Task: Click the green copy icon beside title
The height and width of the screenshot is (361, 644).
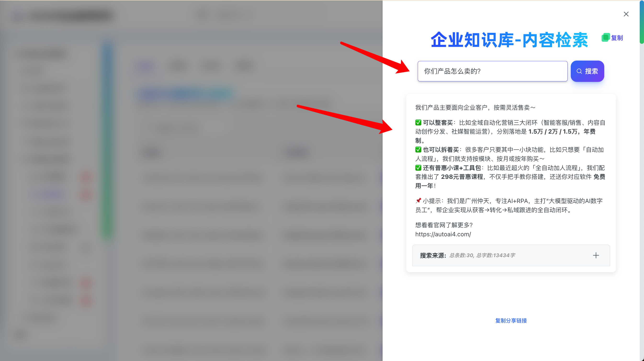Action: [605, 38]
